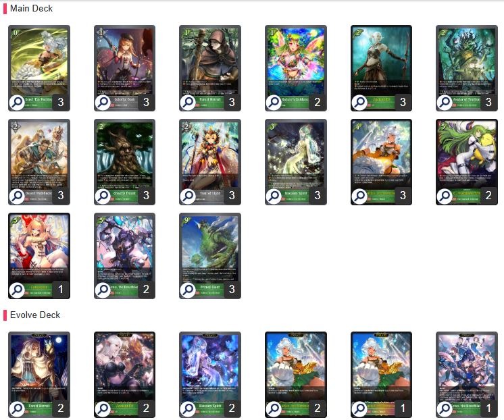
Task: Open magnifier on Desert Pathfinder card
Action: 17,195
